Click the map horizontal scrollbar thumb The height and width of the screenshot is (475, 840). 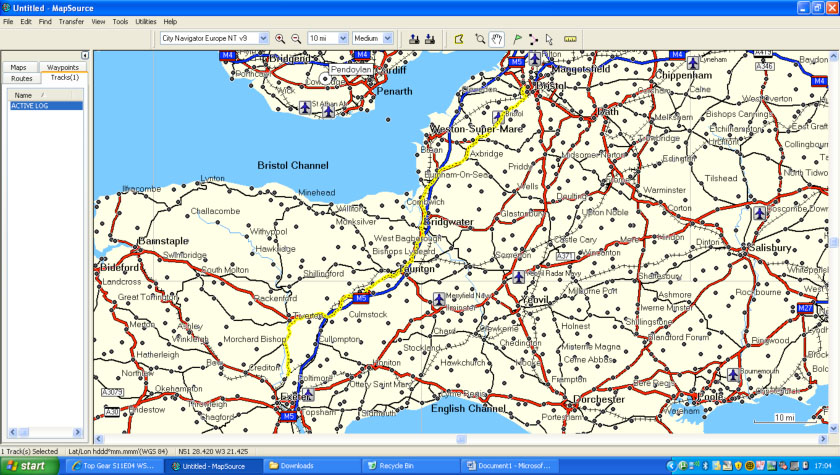tap(461, 439)
